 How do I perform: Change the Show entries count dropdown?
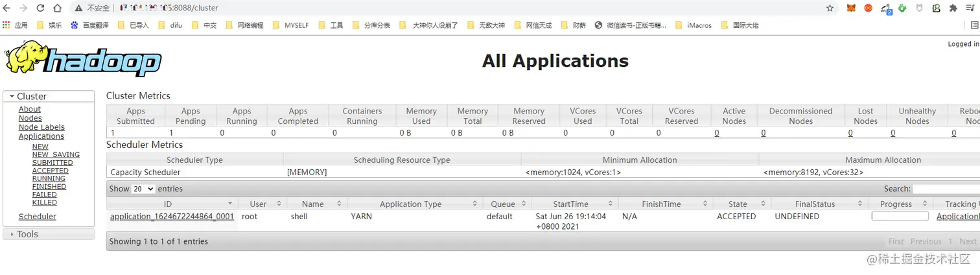click(143, 189)
